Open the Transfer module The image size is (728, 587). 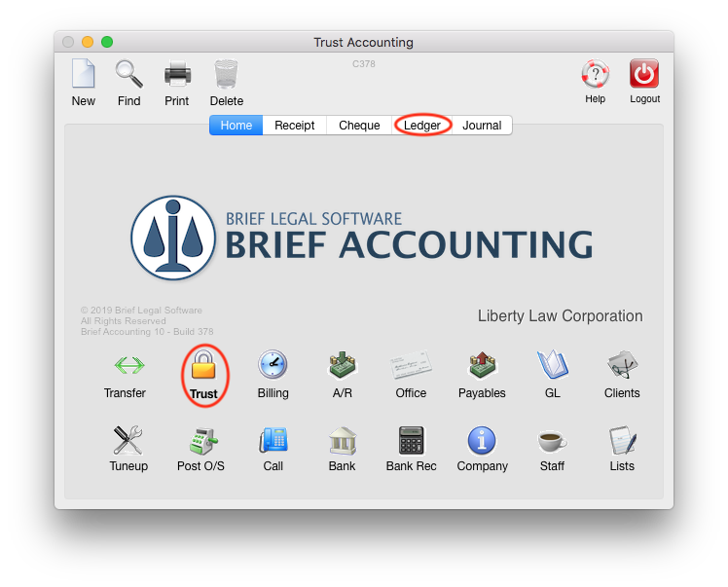(x=129, y=365)
